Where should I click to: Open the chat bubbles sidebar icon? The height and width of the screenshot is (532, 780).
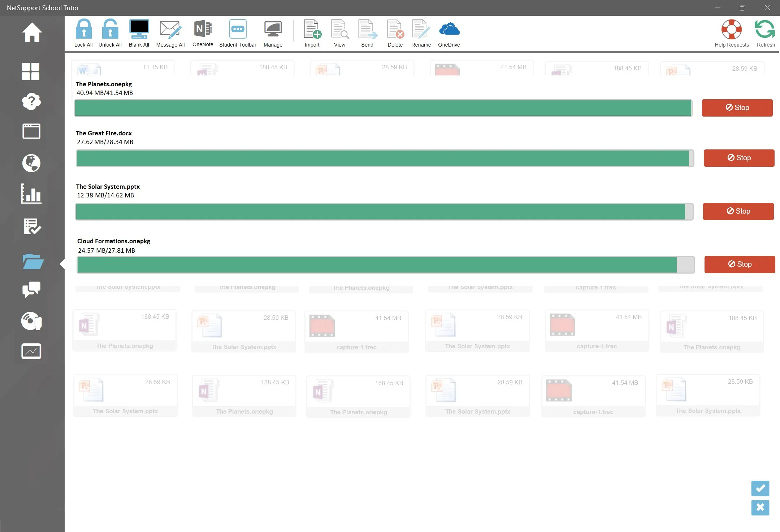coord(31,290)
